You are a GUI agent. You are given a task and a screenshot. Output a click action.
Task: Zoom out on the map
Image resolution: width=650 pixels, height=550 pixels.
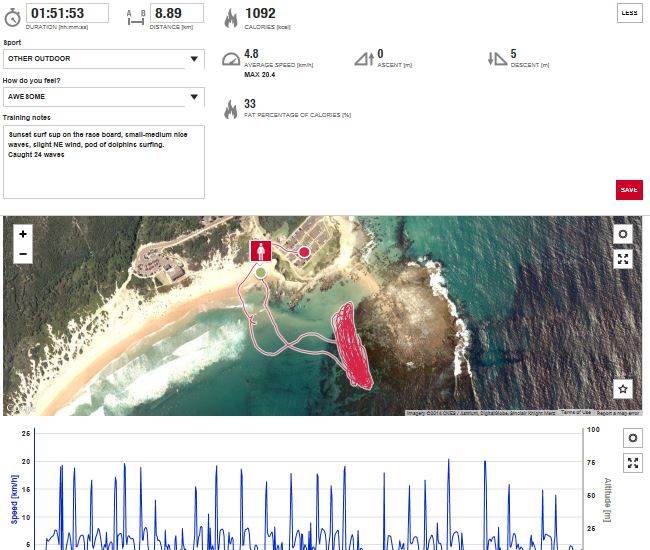point(23,255)
